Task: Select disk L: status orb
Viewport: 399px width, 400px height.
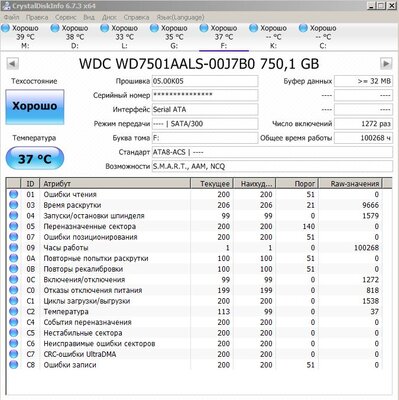Action: [104, 28]
